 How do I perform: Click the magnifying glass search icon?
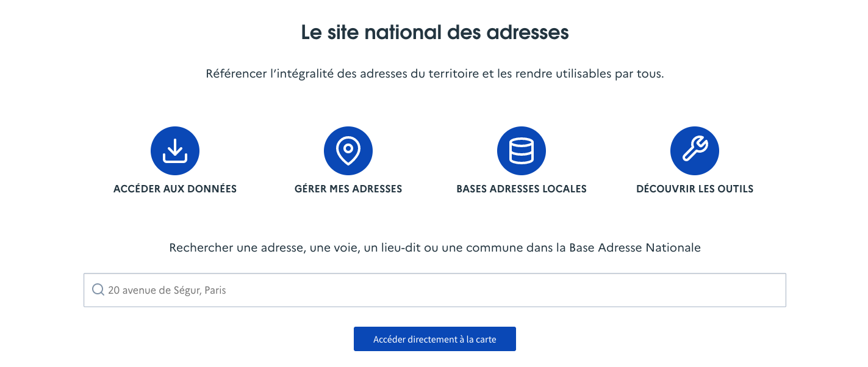point(98,290)
